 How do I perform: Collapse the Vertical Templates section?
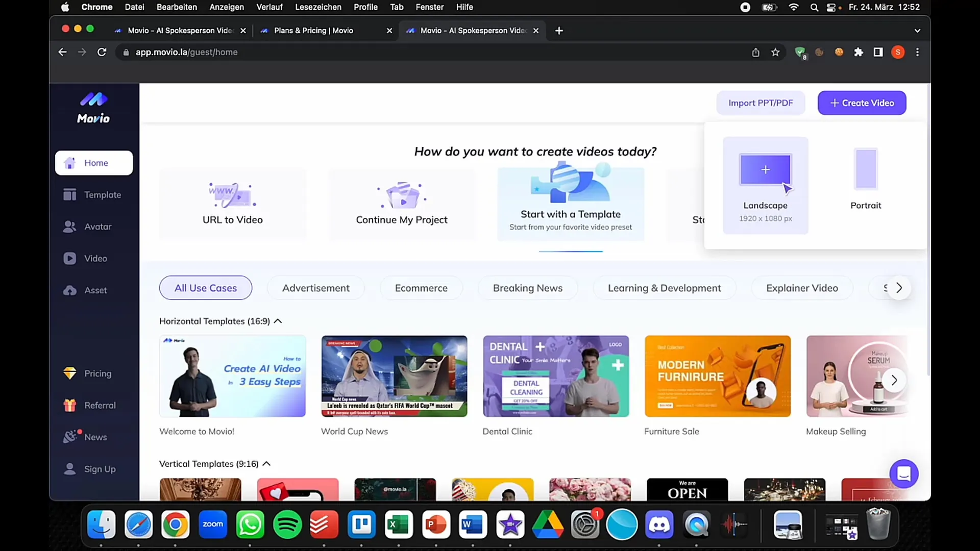coord(266,464)
